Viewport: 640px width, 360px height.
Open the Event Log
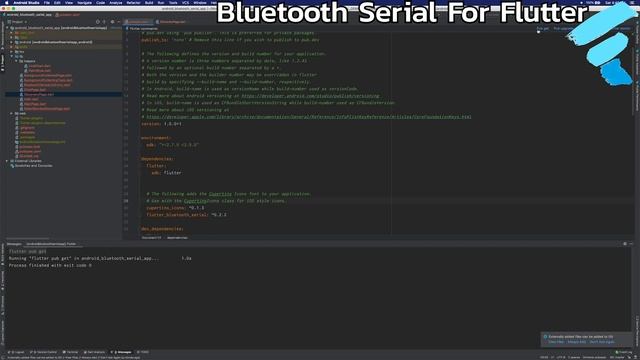(x=623, y=352)
